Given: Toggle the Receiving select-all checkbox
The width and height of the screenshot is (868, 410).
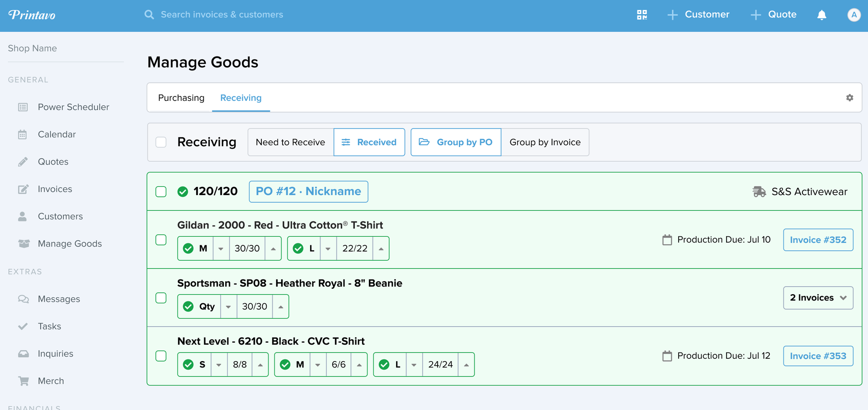Looking at the screenshot, I should (161, 142).
